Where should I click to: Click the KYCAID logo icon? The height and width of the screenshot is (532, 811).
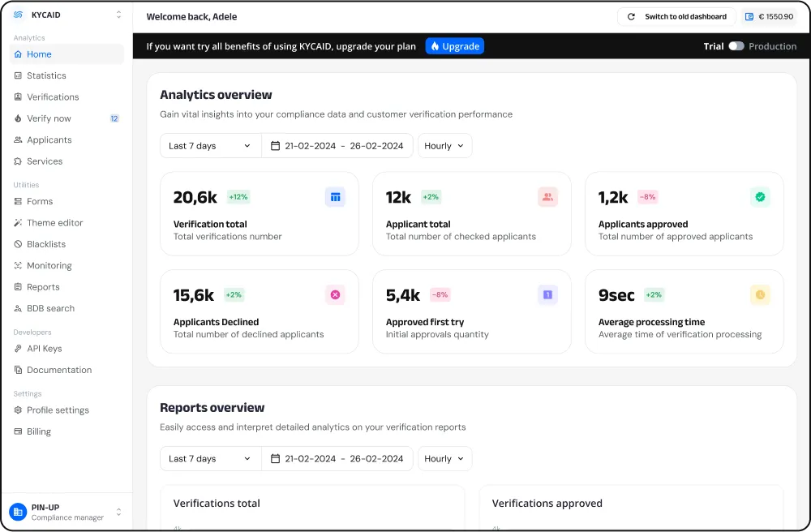[16, 15]
